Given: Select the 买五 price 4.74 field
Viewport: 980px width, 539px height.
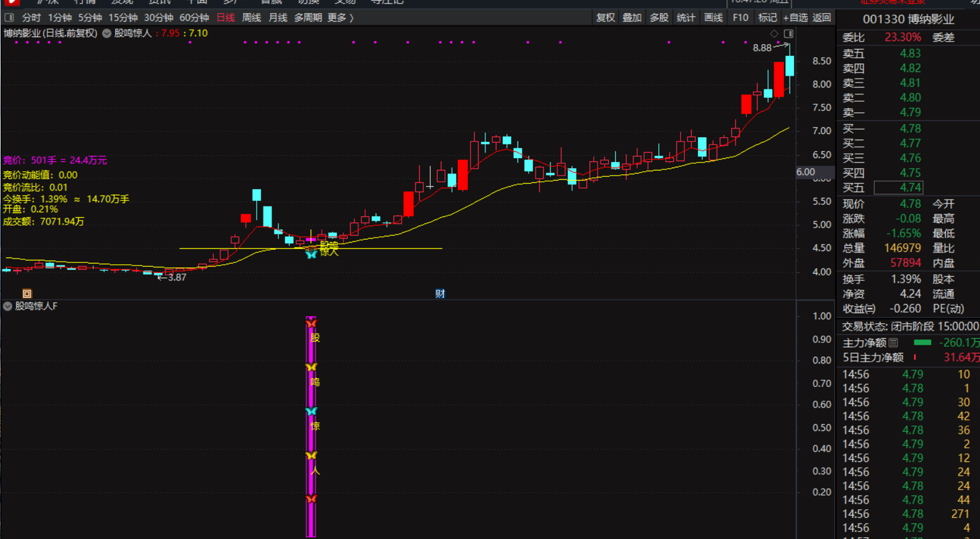Looking at the screenshot, I should coord(898,187).
